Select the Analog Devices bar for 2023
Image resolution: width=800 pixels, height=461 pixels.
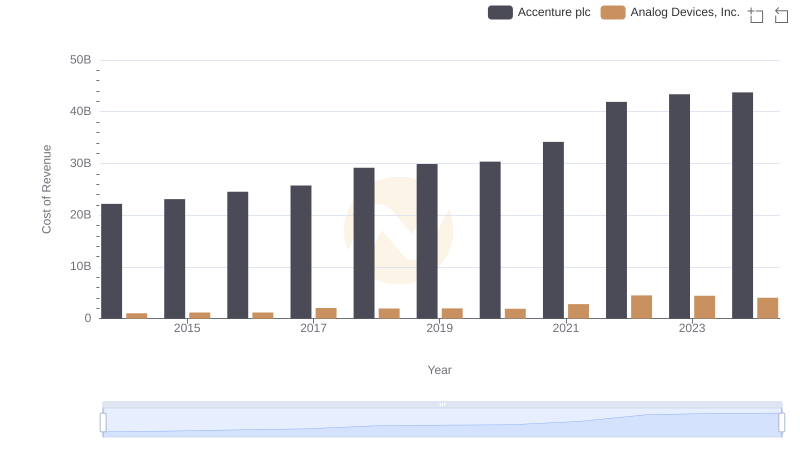point(705,307)
